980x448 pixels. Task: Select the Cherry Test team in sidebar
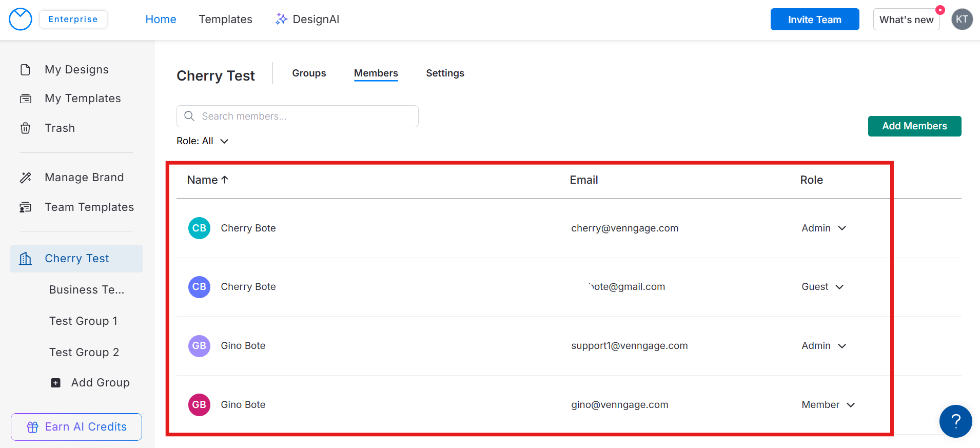point(76,259)
